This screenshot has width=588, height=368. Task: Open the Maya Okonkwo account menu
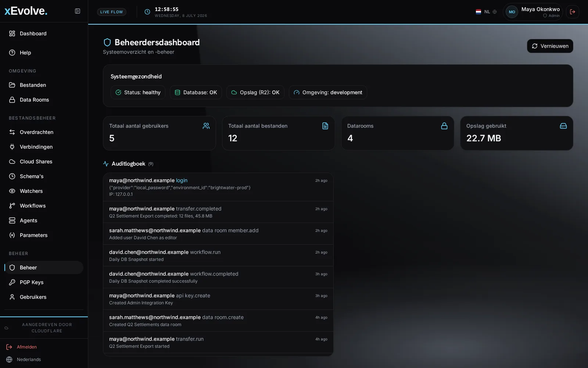[533, 12]
